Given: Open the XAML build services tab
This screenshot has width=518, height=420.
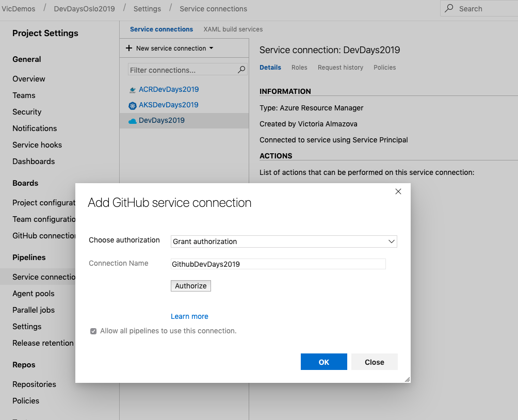Looking at the screenshot, I should tap(233, 29).
